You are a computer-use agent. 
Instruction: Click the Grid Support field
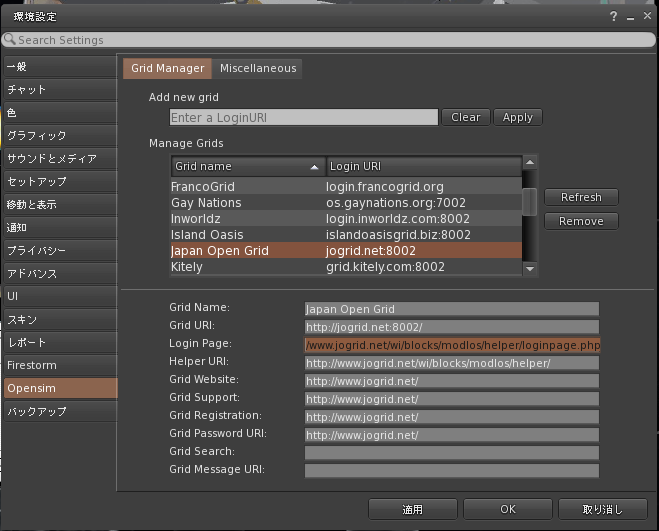pos(452,399)
